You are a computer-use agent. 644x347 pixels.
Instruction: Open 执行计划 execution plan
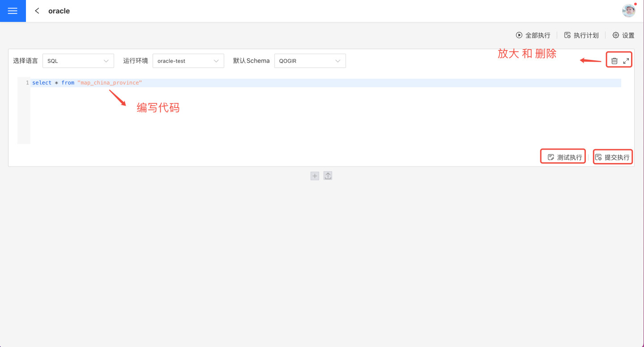[x=581, y=35]
